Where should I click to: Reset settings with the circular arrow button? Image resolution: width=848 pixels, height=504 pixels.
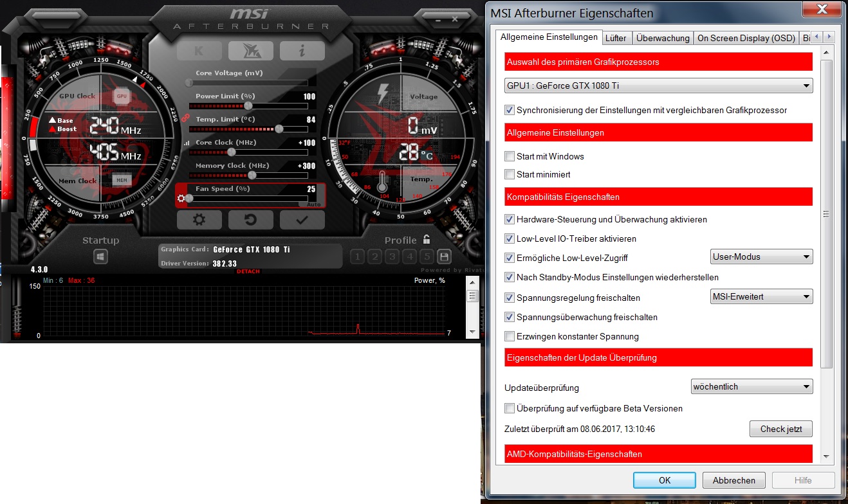point(250,220)
